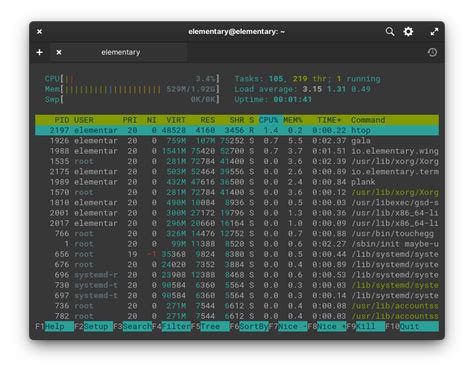
Task: Click F10 Quit in htop footer
Action: pyautogui.click(x=412, y=326)
